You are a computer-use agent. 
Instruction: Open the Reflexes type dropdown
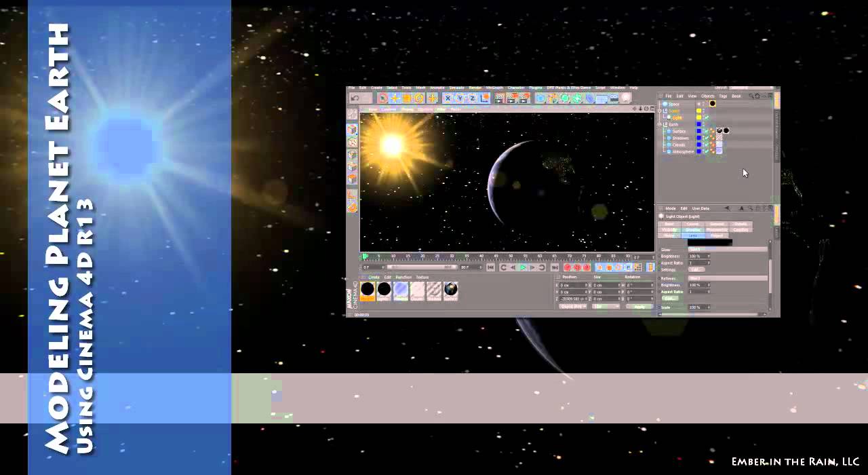point(728,278)
